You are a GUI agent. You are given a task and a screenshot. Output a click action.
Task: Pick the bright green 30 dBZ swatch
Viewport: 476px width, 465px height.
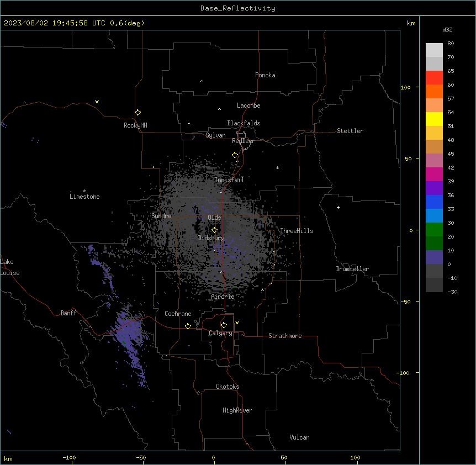(x=434, y=230)
